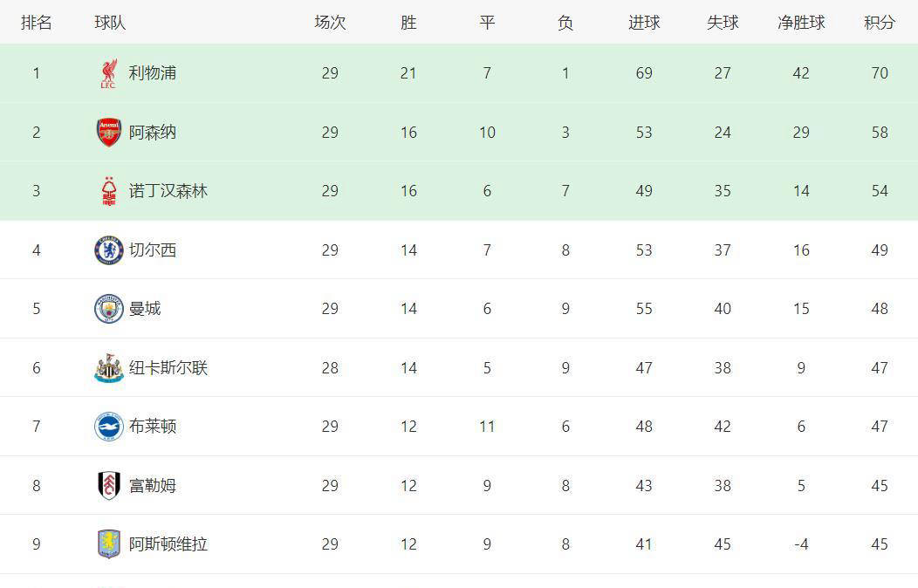Click the 场次 column header
This screenshot has height=588, width=918.
(x=330, y=23)
